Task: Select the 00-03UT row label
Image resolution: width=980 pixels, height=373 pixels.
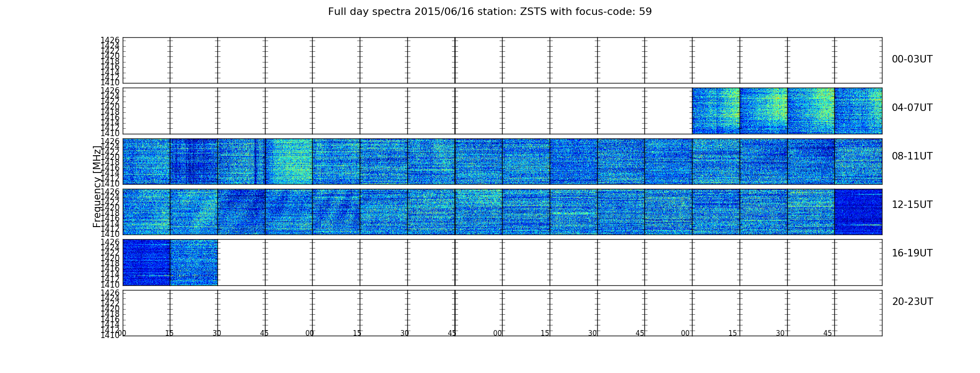Action: click(912, 59)
